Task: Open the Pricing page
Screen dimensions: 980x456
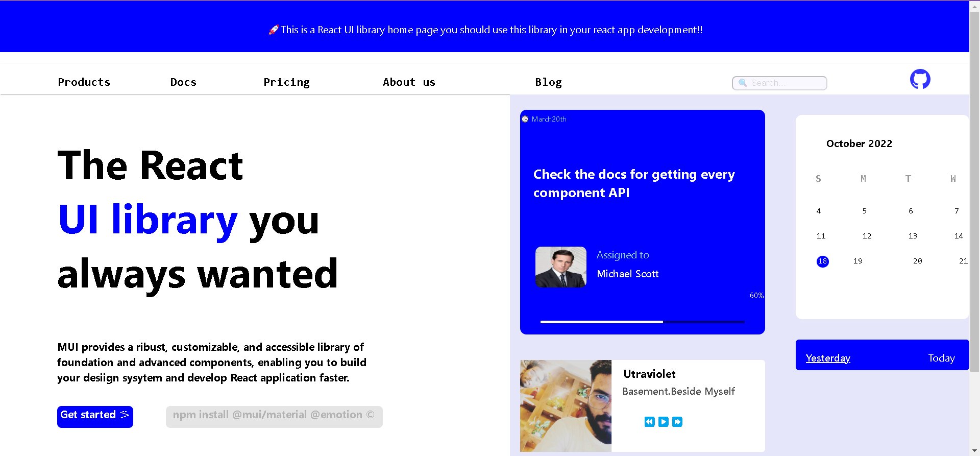Action: click(286, 82)
